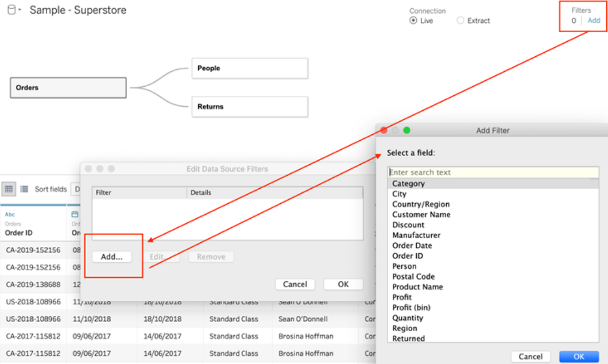Click Cancel in the Add Filter dialog
The image size is (608, 364).
tap(530, 357)
